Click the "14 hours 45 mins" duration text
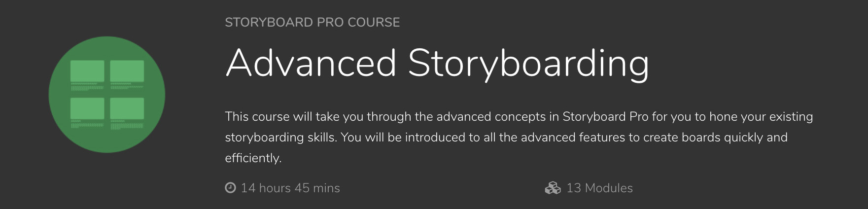This screenshot has width=868, height=209. click(x=290, y=188)
